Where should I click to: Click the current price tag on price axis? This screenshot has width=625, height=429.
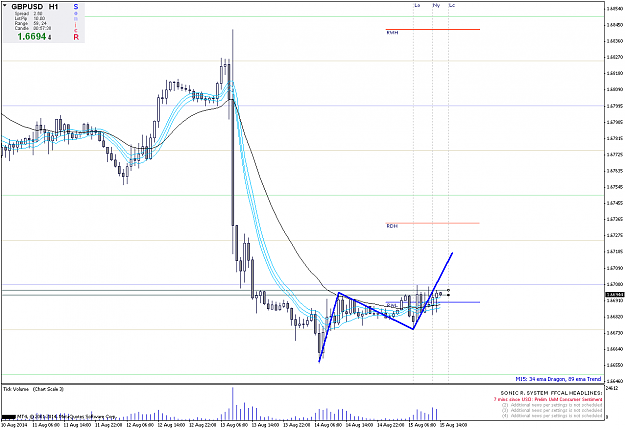click(615, 295)
